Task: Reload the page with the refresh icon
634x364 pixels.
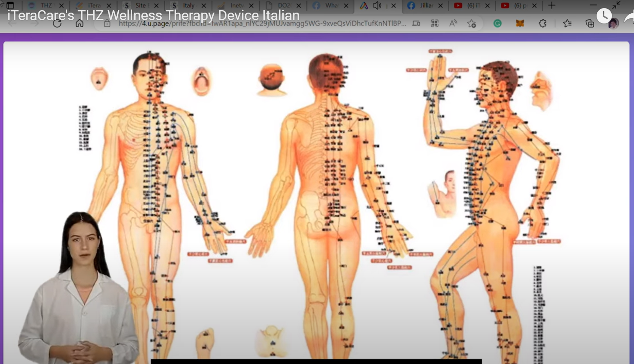Action: point(57,23)
